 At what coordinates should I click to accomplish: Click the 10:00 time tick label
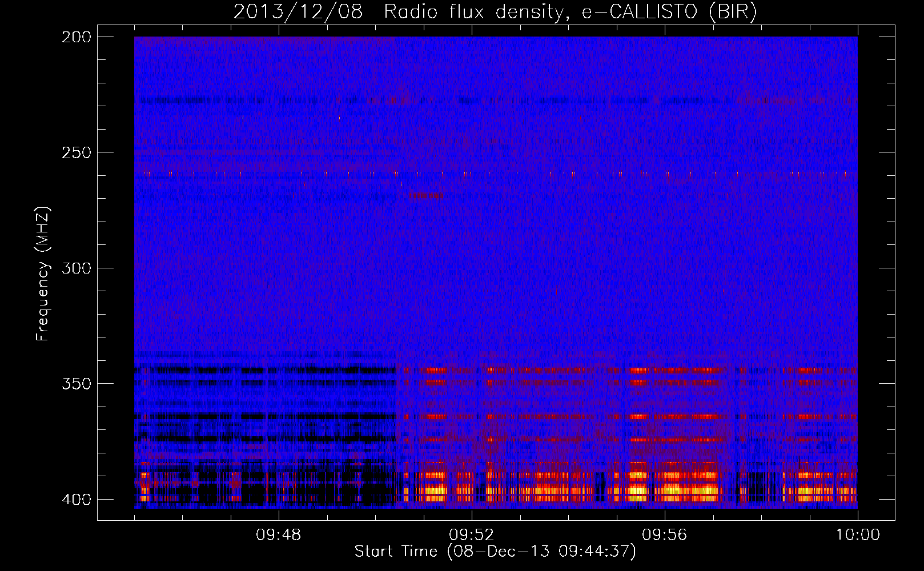[858, 535]
